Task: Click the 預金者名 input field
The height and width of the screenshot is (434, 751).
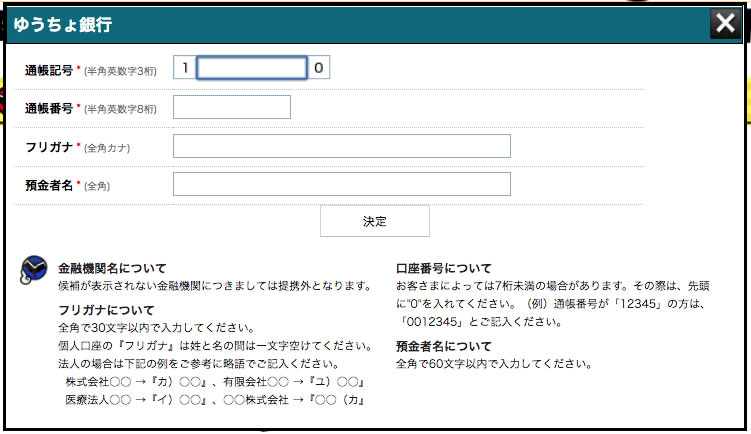Action: 341,184
